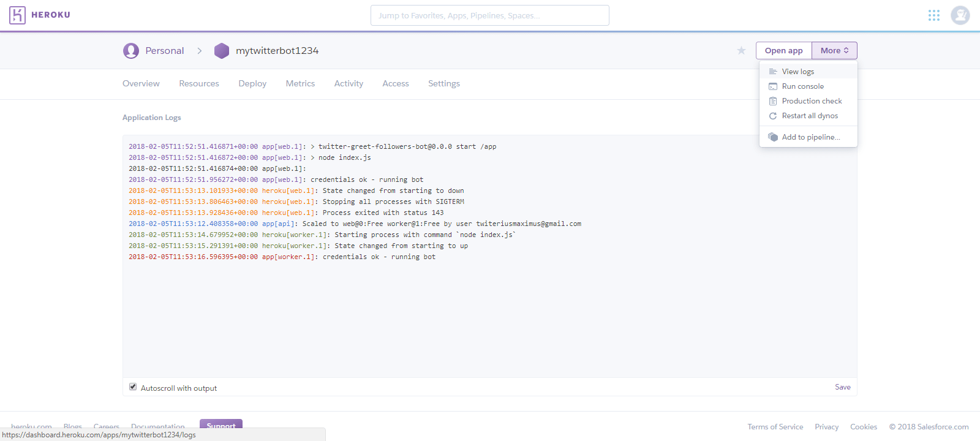Click the 'Starting process with command' log line
Screen dimensions: 980x441
(x=322, y=235)
